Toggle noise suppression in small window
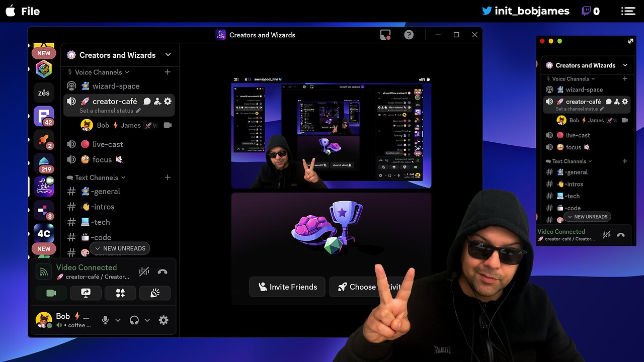Viewport: 644px width, 362px height. pyautogui.click(x=606, y=235)
